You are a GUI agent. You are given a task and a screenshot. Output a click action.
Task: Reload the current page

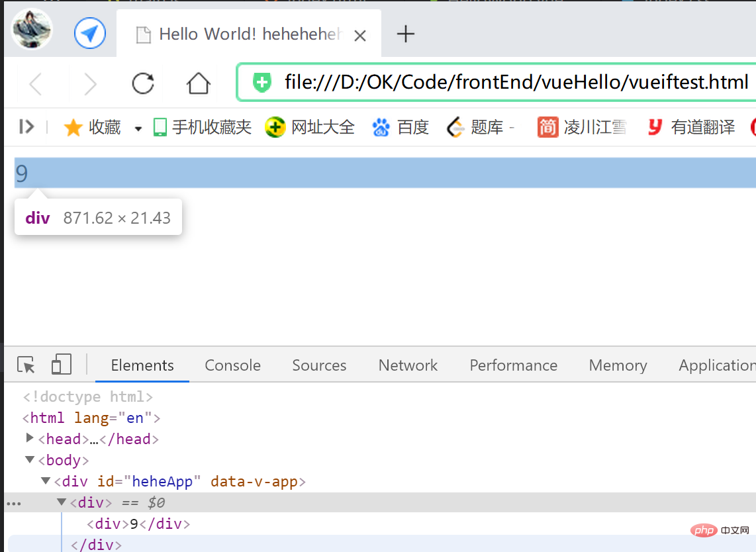coord(143,82)
